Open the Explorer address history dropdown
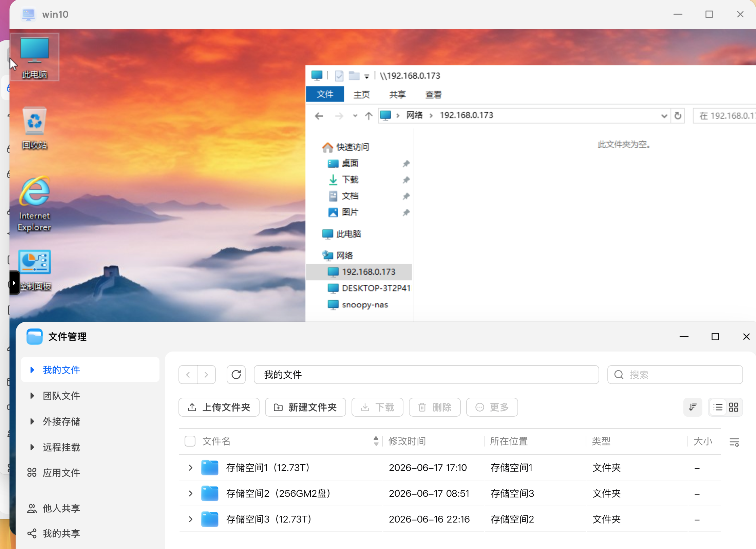756x549 pixels. click(x=664, y=116)
